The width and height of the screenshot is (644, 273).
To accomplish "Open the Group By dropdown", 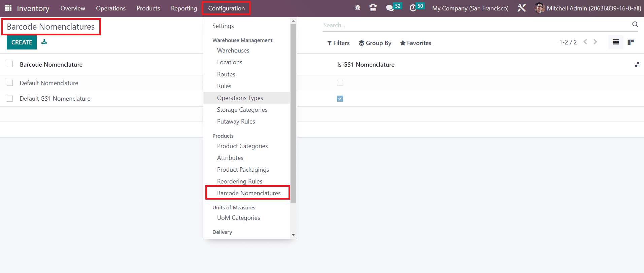I will coord(375,43).
